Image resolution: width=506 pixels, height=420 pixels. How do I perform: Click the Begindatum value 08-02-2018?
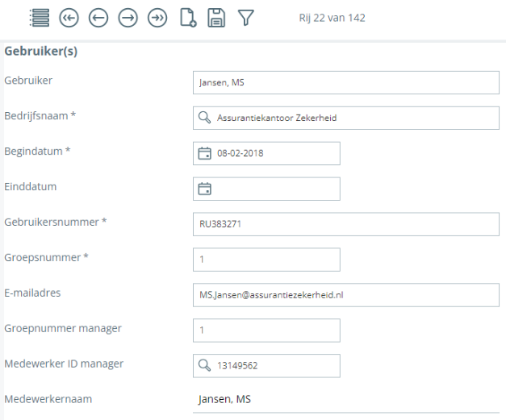click(240, 153)
